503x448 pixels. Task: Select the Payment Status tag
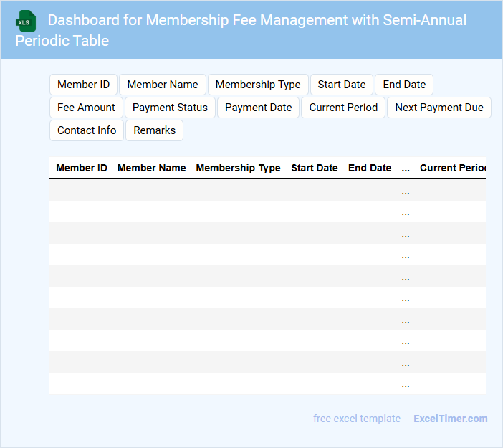click(x=170, y=108)
